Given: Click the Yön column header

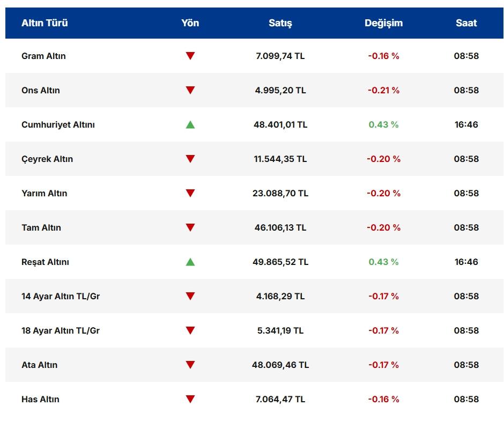Looking at the screenshot, I should click(x=190, y=23).
